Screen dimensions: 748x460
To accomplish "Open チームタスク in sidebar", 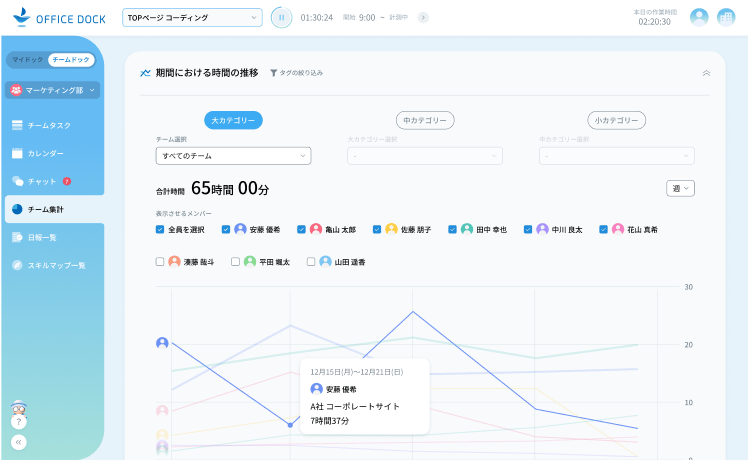I will click(49, 125).
